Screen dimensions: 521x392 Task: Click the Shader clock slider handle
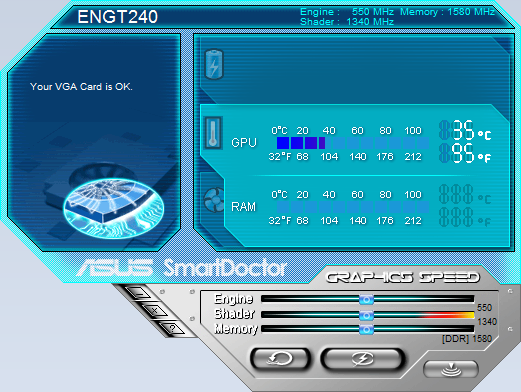coord(366,315)
